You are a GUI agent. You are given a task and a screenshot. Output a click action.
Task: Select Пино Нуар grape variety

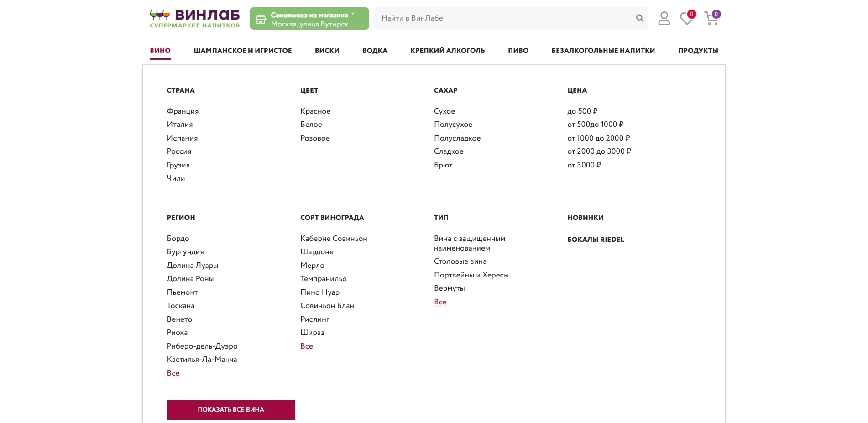[320, 292]
